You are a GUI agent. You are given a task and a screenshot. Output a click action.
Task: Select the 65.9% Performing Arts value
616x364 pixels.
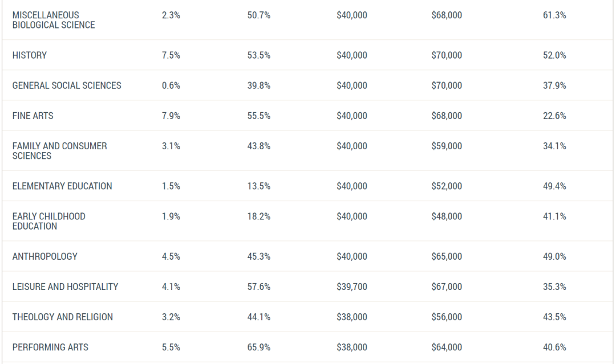tap(259, 347)
